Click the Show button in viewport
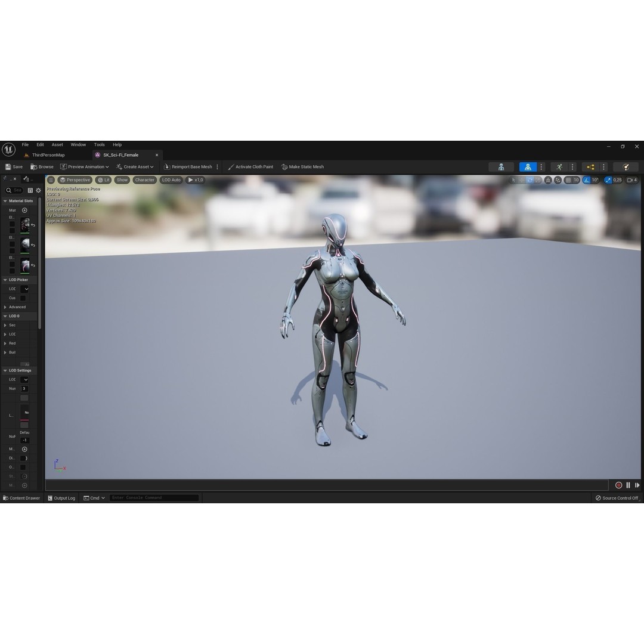The width and height of the screenshot is (644, 644). (x=122, y=180)
